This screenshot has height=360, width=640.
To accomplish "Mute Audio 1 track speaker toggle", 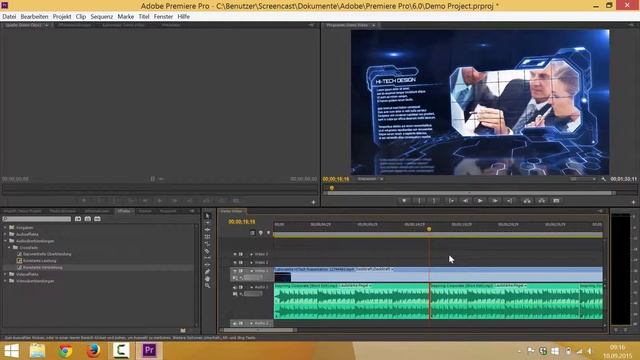I will [x=235, y=287].
